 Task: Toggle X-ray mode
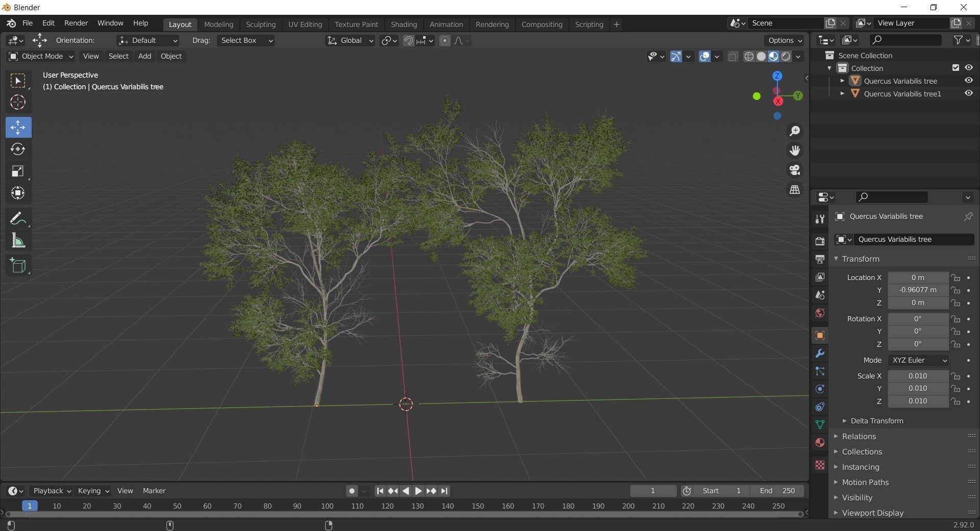[733, 56]
